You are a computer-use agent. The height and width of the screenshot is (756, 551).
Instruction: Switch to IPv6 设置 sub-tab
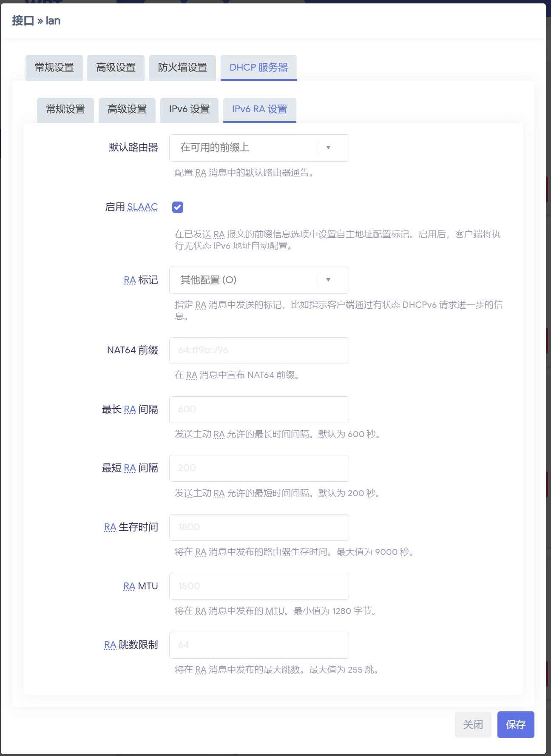point(189,109)
